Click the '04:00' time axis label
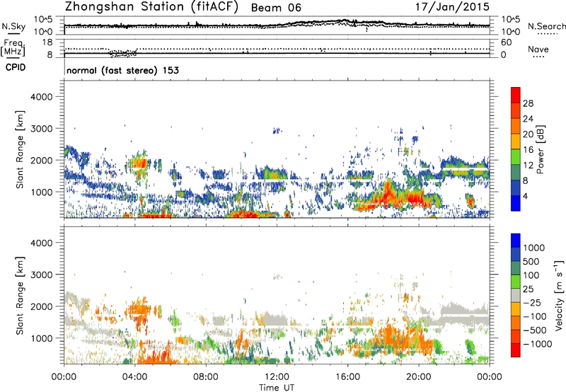The width and height of the screenshot is (566, 392). coord(134,377)
